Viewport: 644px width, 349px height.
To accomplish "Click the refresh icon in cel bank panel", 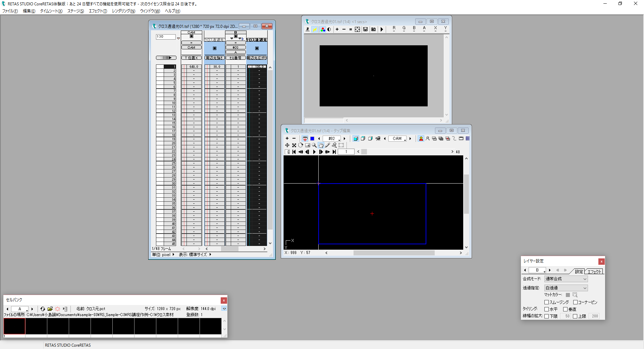I will point(43,309).
